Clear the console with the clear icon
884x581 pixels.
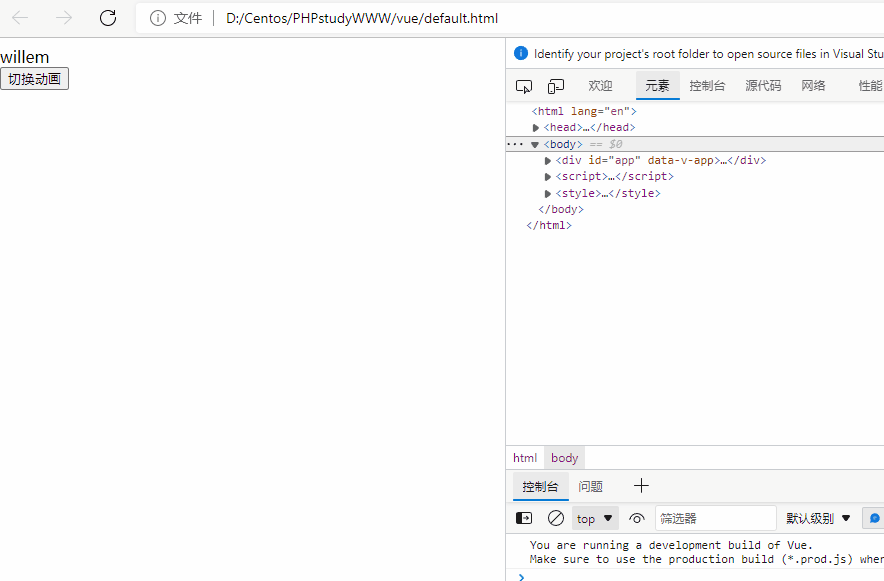556,518
